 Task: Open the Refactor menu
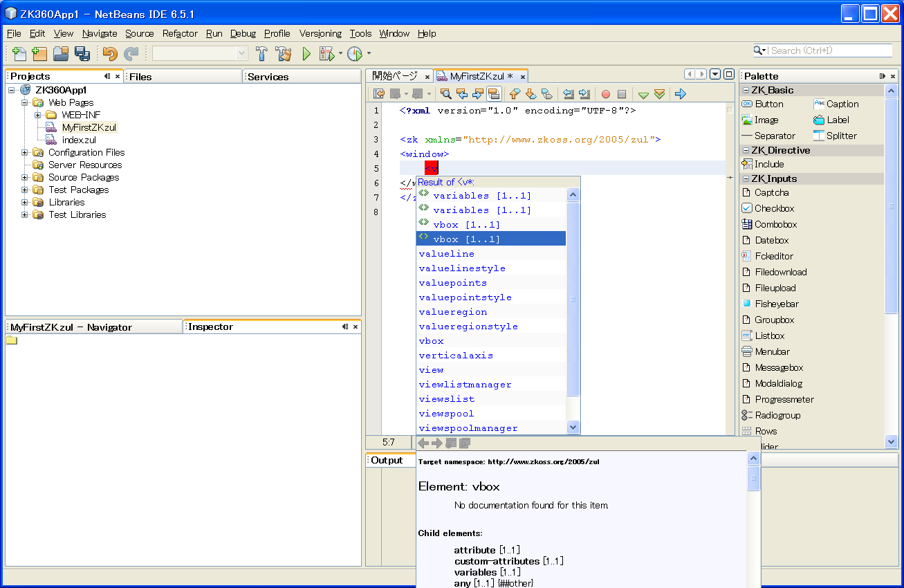click(180, 33)
